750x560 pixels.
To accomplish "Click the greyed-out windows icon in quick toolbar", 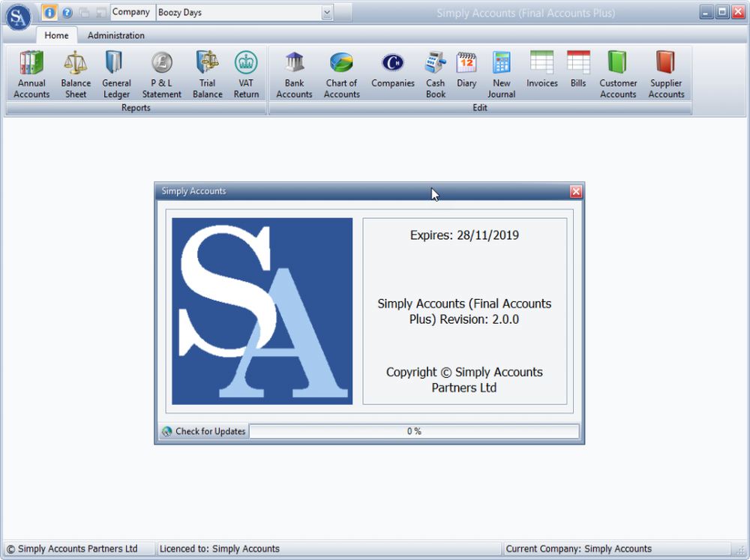I will [84, 13].
